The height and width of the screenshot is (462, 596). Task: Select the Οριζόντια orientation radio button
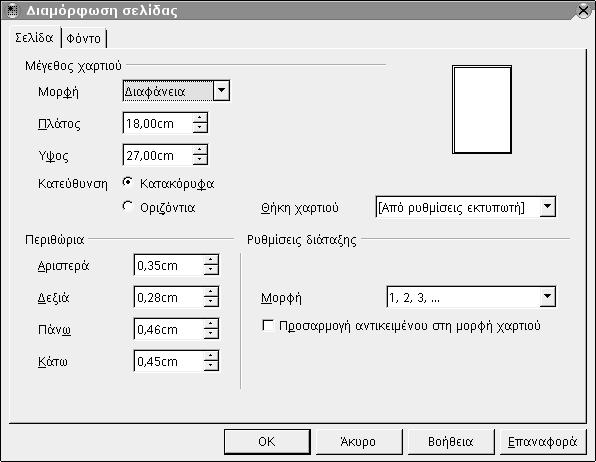pos(128,207)
